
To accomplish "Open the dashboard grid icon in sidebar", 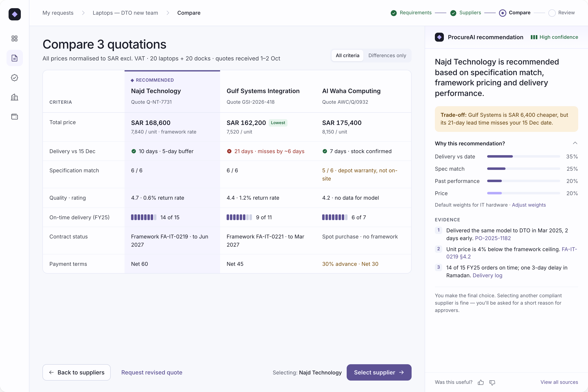I will (x=14, y=39).
